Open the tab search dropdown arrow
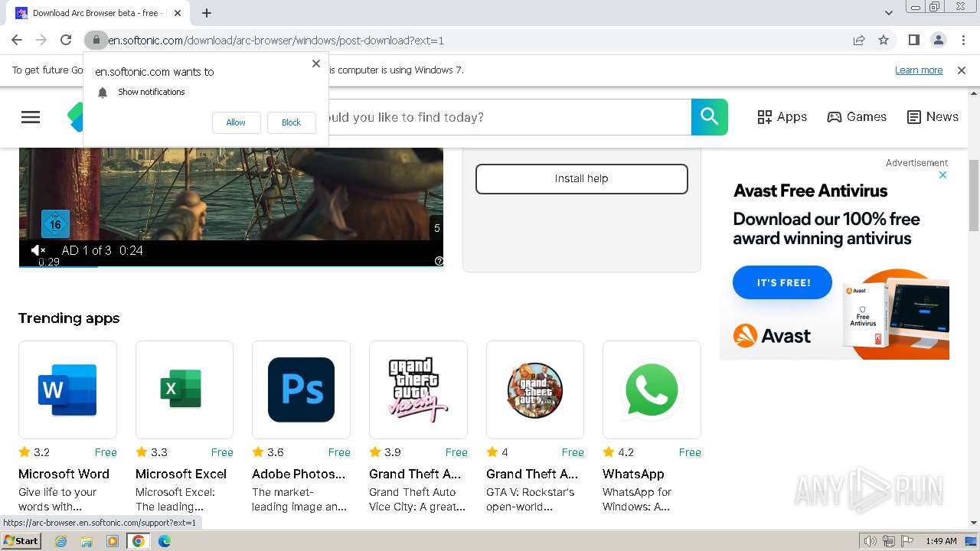The width and height of the screenshot is (980, 551). [x=888, y=13]
